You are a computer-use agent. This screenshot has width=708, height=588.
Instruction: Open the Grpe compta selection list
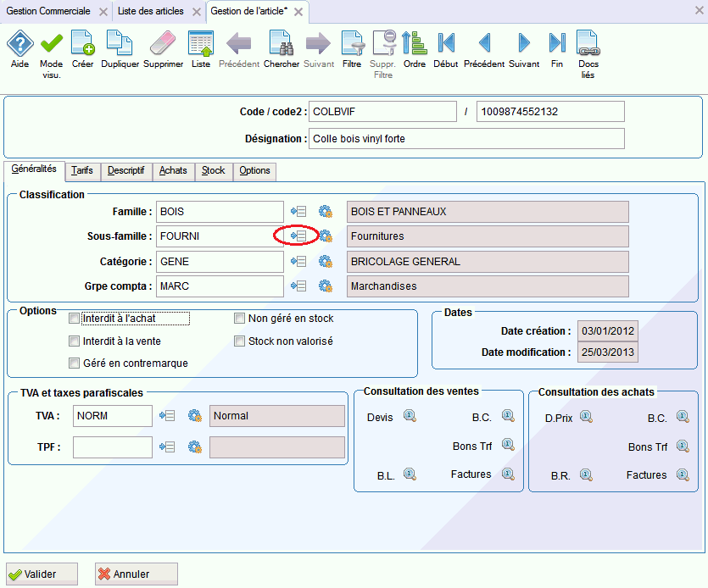pyautogui.click(x=298, y=286)
